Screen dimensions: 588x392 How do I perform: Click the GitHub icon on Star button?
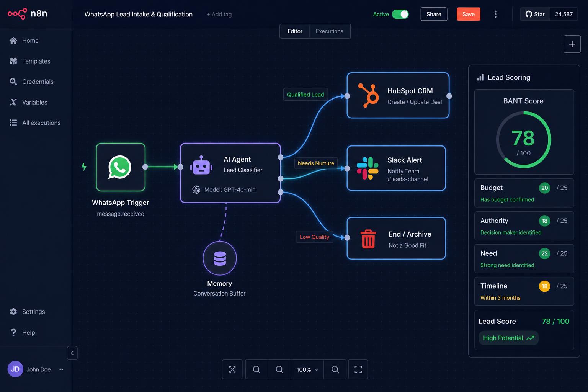click(529, 14)
